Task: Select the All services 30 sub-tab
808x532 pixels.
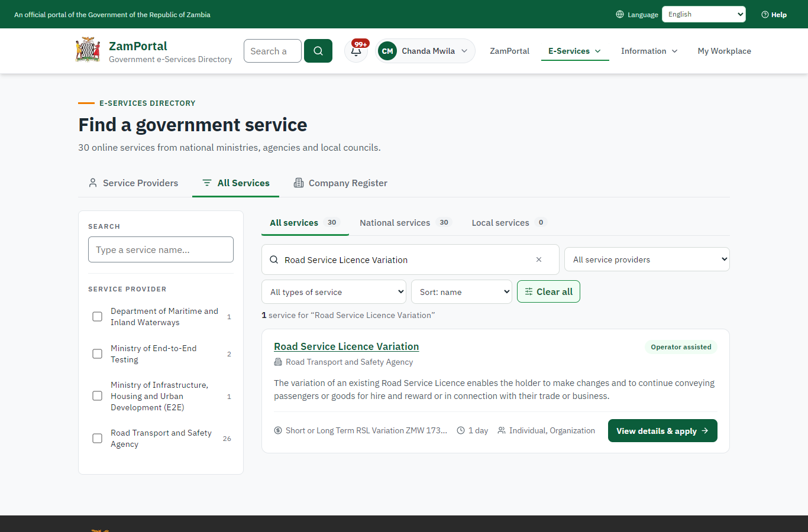Action: (305, 223)
